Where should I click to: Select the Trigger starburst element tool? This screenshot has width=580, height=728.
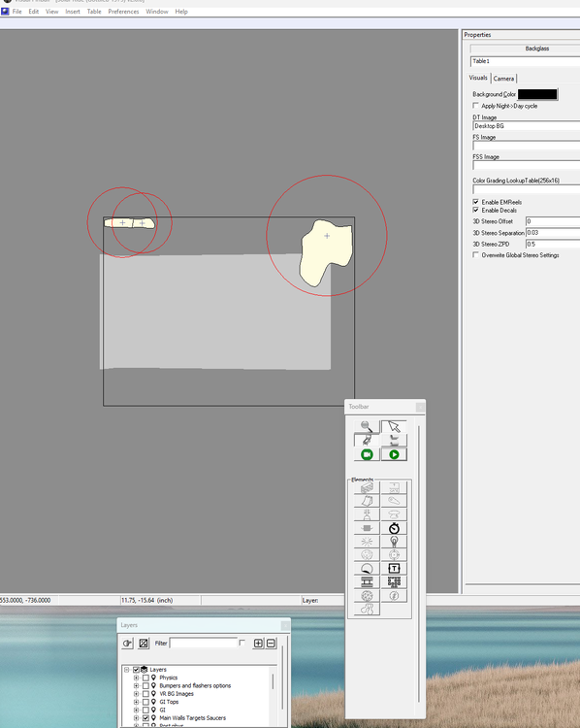coord(367,542)
